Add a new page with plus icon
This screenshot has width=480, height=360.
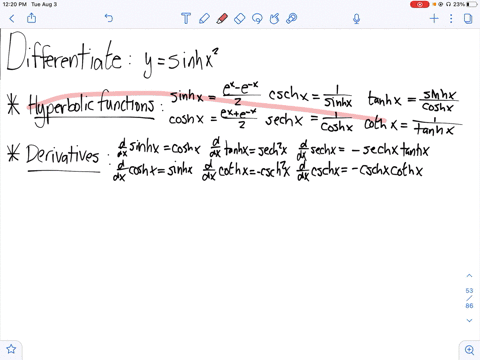pos(434,18)
